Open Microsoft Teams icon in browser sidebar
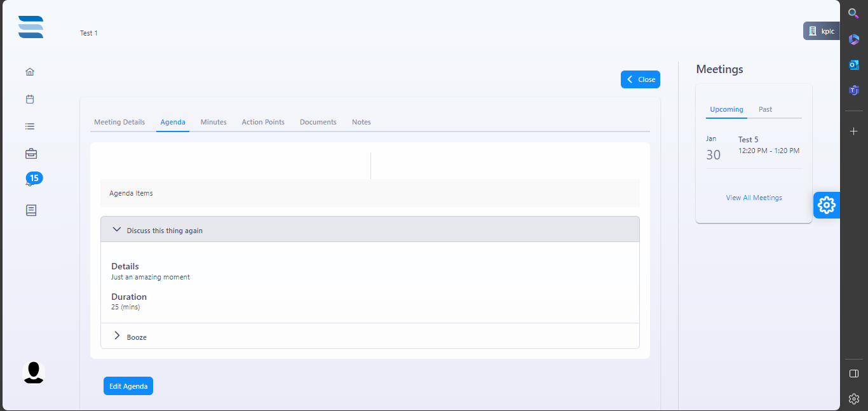868x411 pixels. pos(854,90)
